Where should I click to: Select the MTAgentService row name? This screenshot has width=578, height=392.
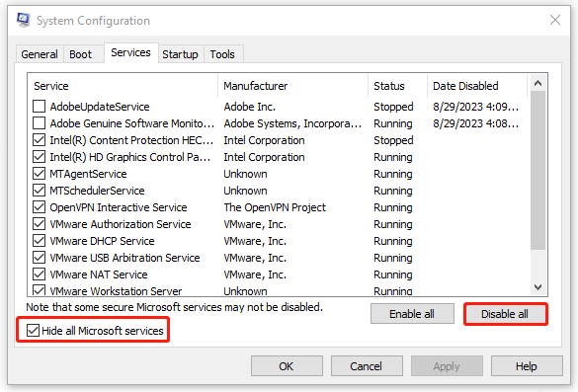88,174
